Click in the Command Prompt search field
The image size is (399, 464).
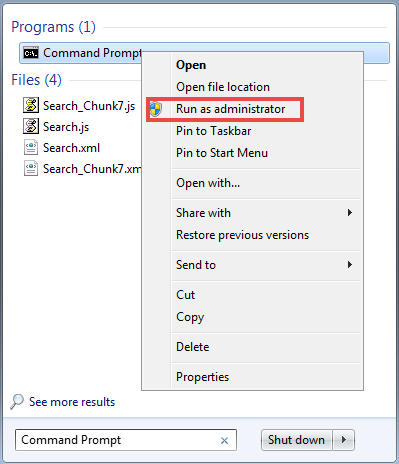tap(126, 440)
